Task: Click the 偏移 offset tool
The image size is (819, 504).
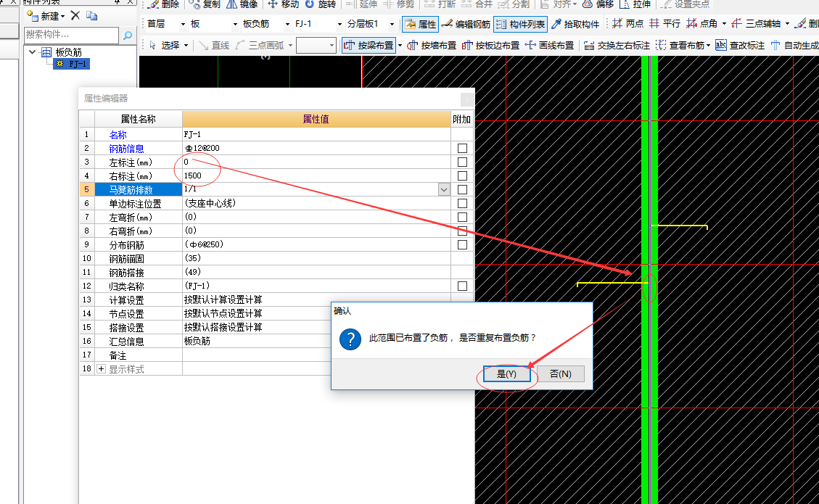Action: tap(598, 4)
